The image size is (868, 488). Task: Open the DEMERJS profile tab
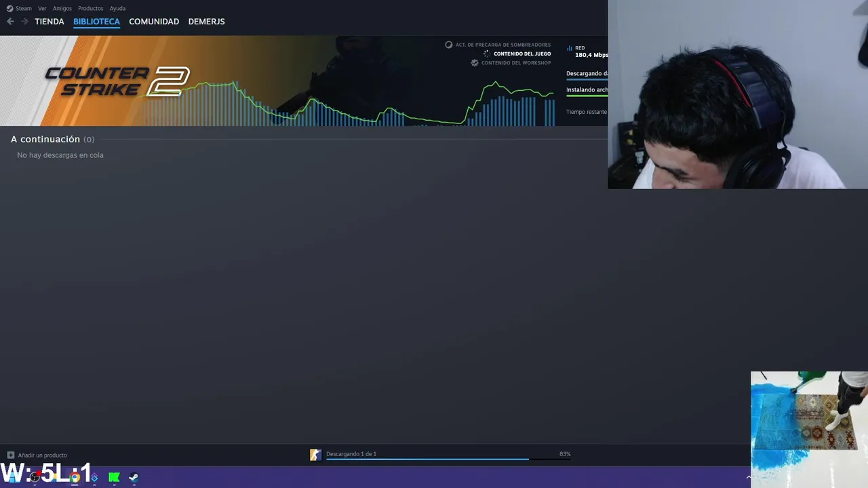click(x=206, y=22)
